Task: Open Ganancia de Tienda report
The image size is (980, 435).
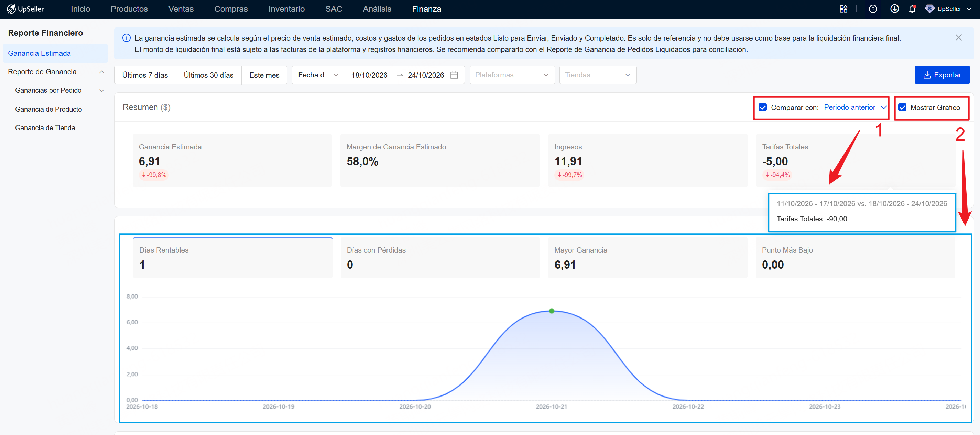Action: 45,128
